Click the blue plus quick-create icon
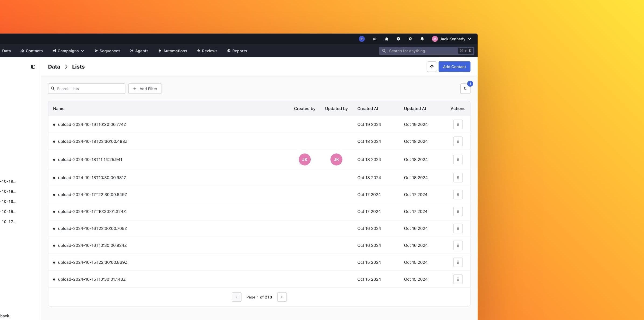644x320 pixels. tap(362, 39)
